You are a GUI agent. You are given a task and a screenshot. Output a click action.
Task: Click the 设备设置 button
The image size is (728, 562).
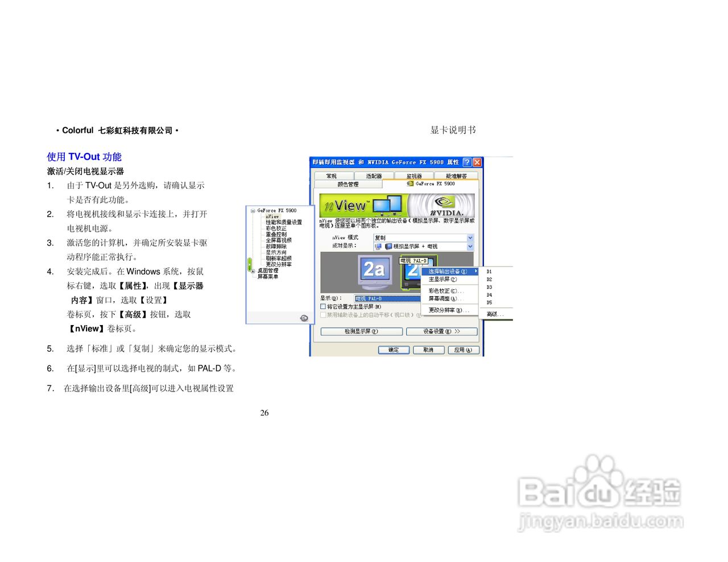coord(442,331)
